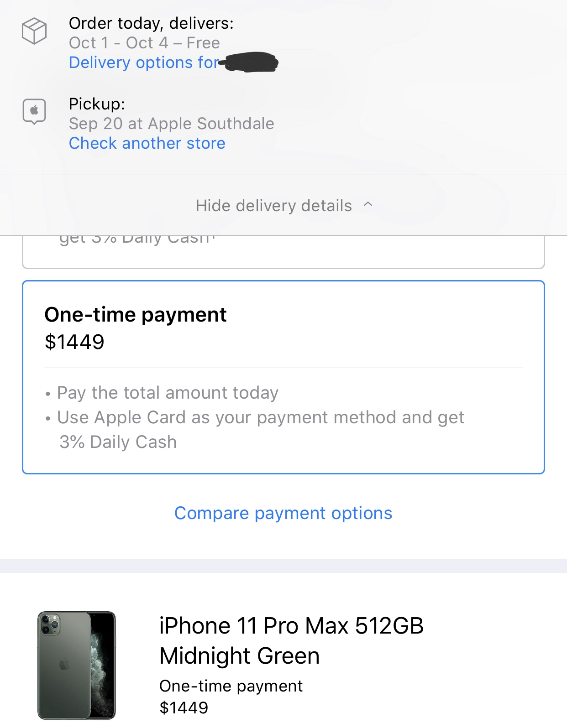Click the $1449 price in payment card

(x=74, y=342)
